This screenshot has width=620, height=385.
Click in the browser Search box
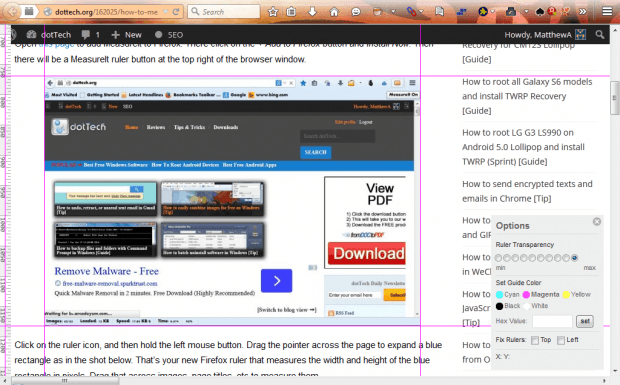pyautogui.click(x=224, y=11)
